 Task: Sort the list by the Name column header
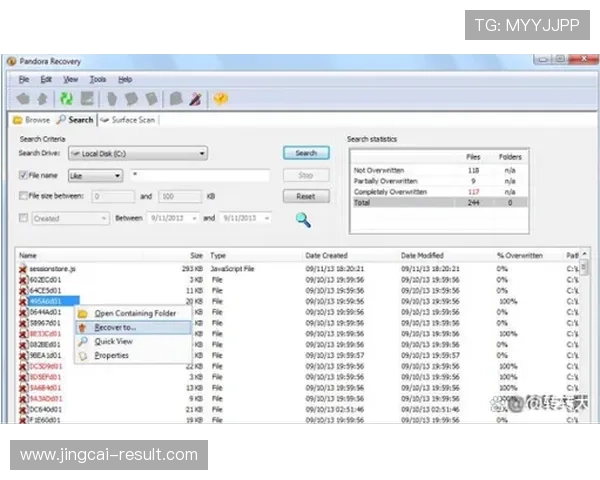[28, 255]
